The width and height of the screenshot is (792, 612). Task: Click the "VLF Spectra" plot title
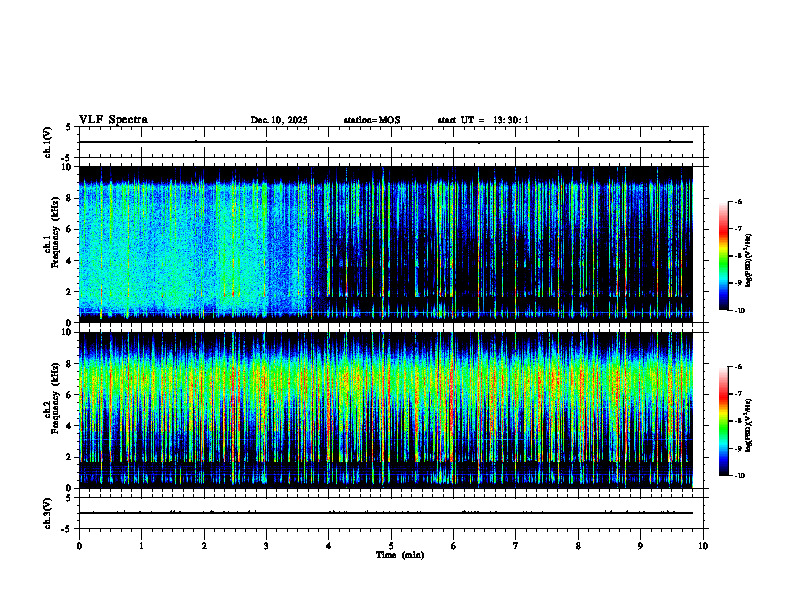[x=113, y=120]
